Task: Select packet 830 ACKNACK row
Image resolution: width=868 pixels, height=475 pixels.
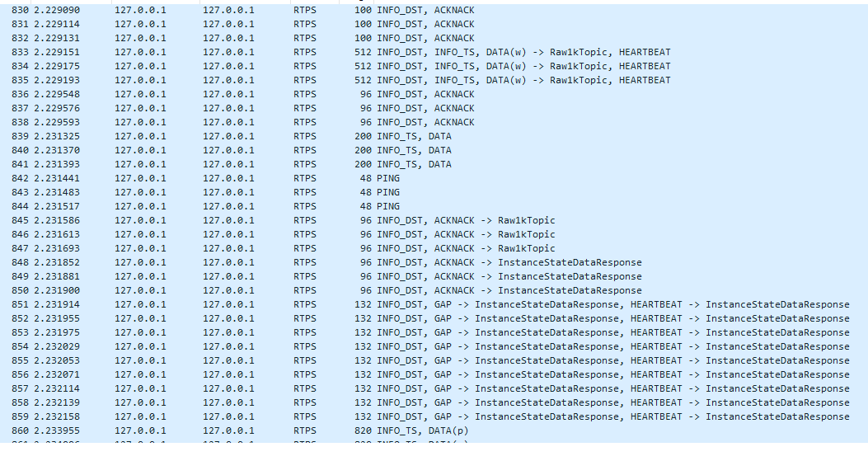Action: [x=434, y=11]
